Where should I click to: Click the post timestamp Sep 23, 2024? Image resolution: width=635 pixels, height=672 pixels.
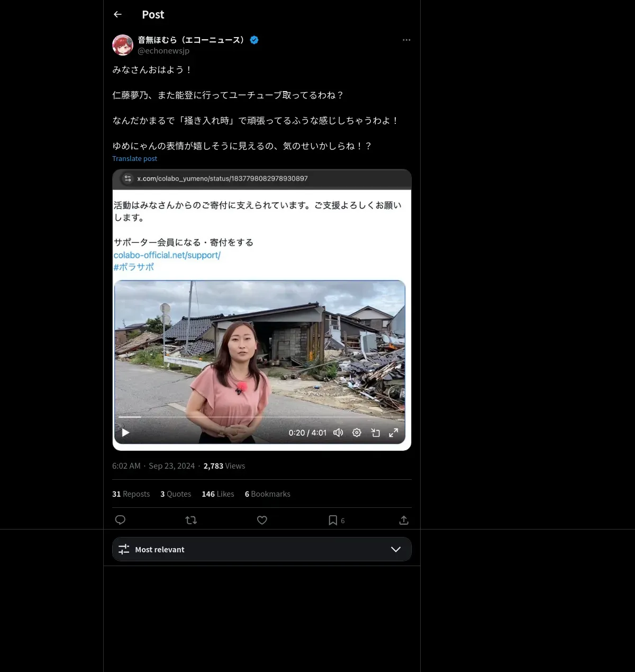171,466
